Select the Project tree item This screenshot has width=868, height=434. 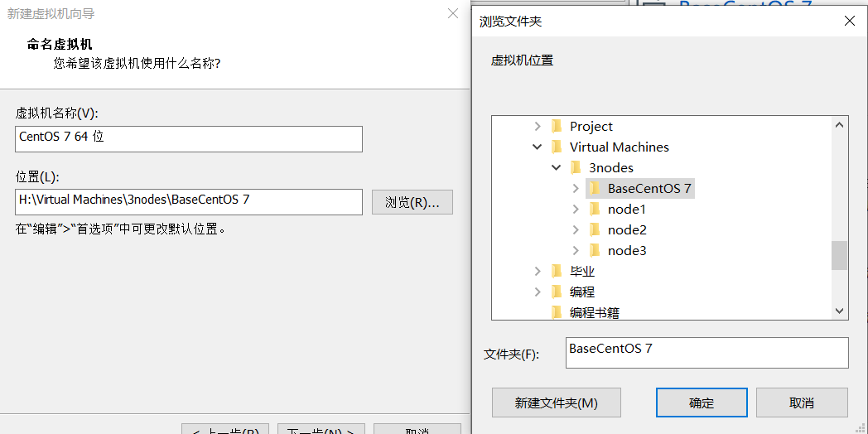click(x=591, y=126)
